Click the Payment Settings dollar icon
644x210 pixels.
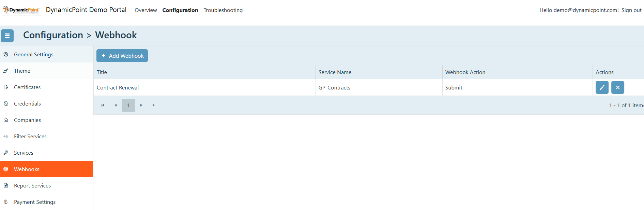click(x=6, y=202)
